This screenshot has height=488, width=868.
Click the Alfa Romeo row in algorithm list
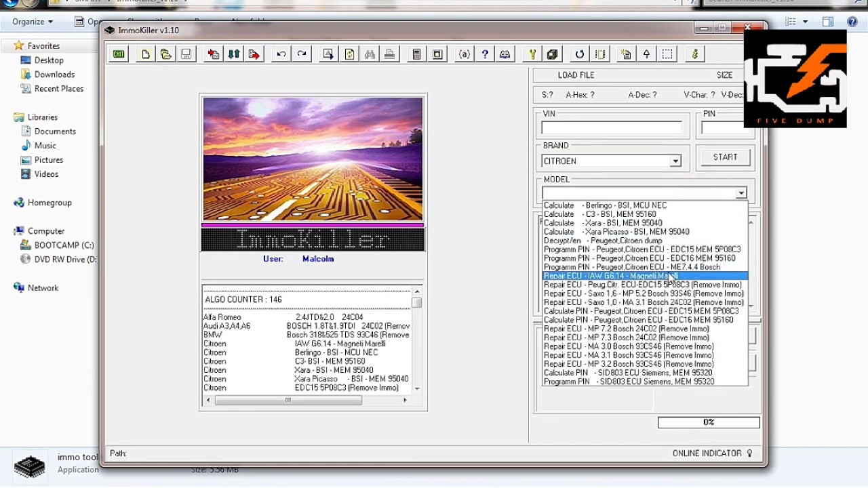pos(307,317)
